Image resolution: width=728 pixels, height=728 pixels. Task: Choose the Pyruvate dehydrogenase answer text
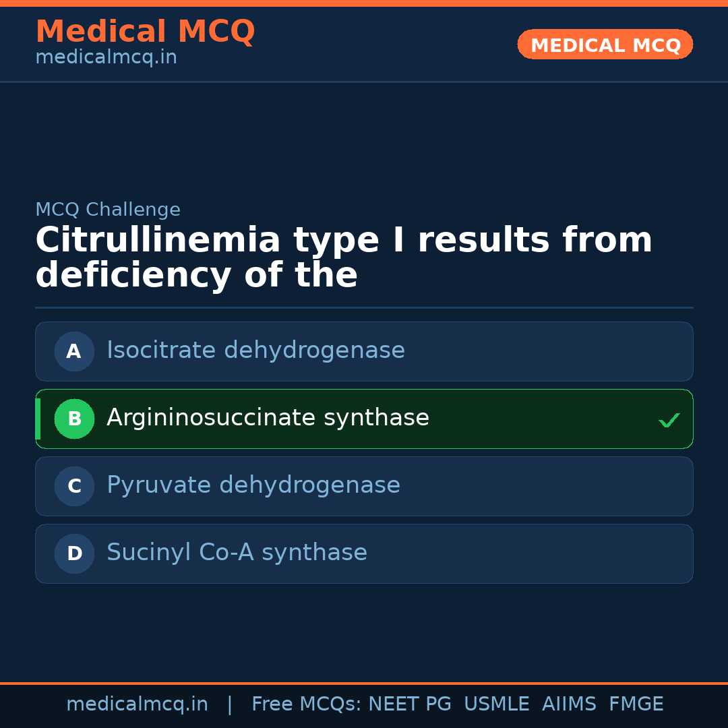[253, 485]
